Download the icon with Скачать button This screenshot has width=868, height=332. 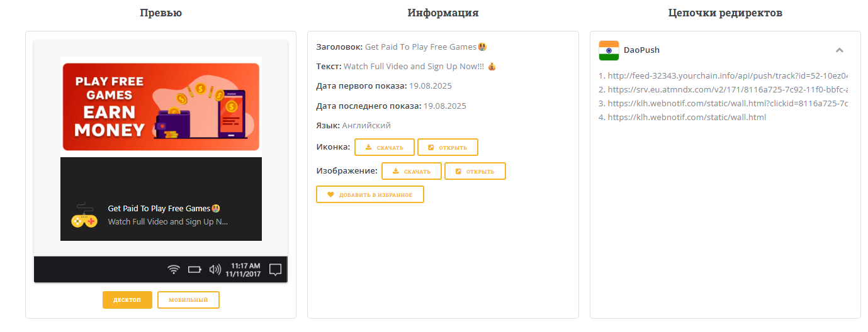tap(384, 147)
